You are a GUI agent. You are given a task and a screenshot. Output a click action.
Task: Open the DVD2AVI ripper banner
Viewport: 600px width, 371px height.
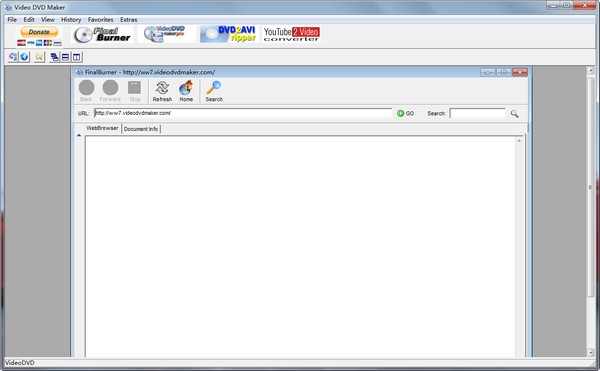click(229, 34)
